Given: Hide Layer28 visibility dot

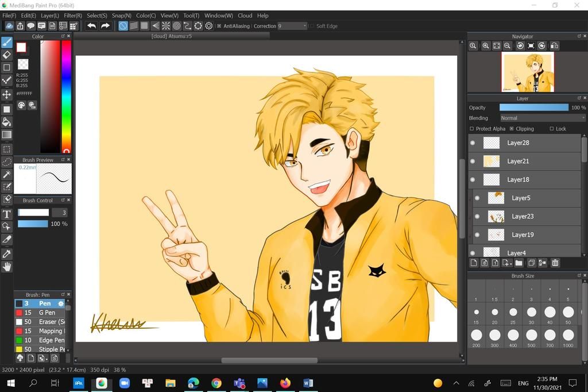Looking at the screenshot, I should [473, 143].
